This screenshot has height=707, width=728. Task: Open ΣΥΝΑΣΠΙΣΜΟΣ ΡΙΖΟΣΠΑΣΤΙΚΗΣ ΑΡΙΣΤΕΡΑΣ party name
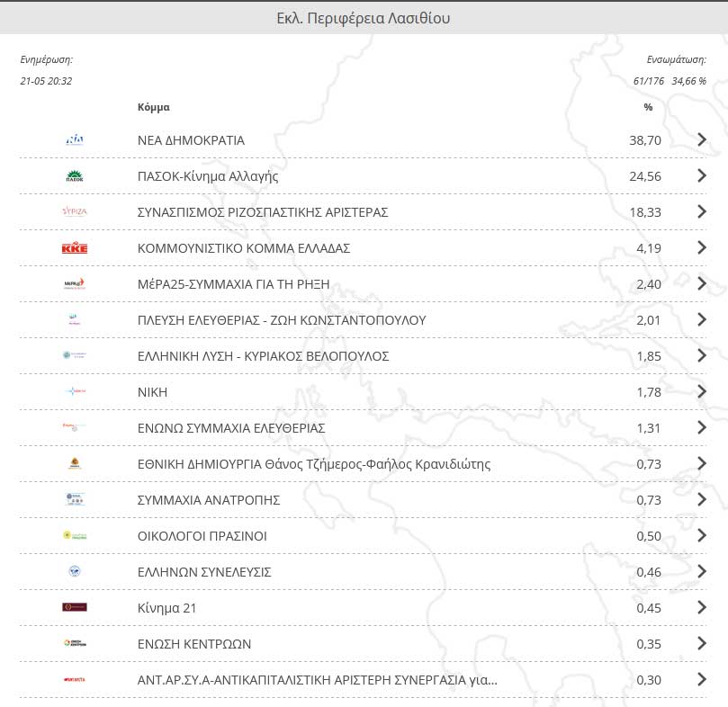(x=263, y=212)
